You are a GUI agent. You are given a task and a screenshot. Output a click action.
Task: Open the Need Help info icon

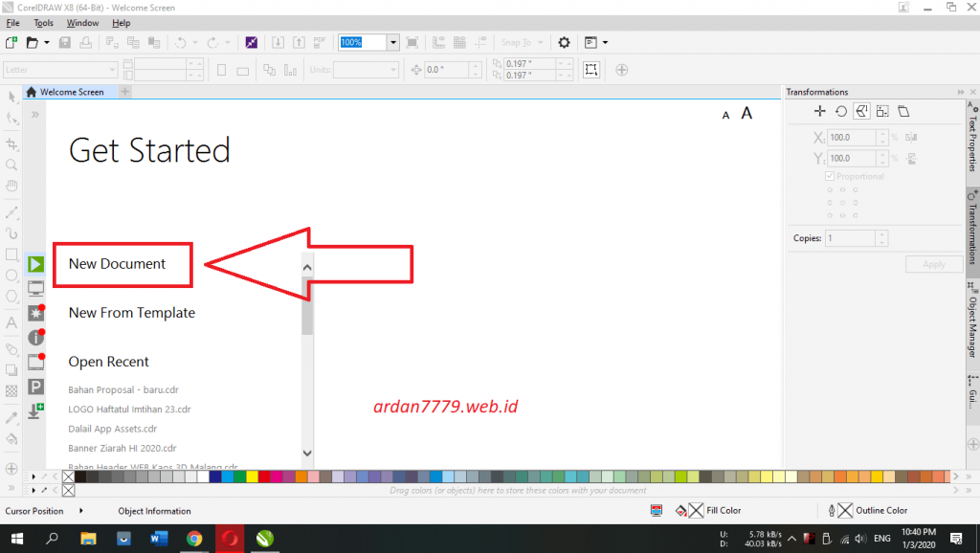[x=35, y=338]
